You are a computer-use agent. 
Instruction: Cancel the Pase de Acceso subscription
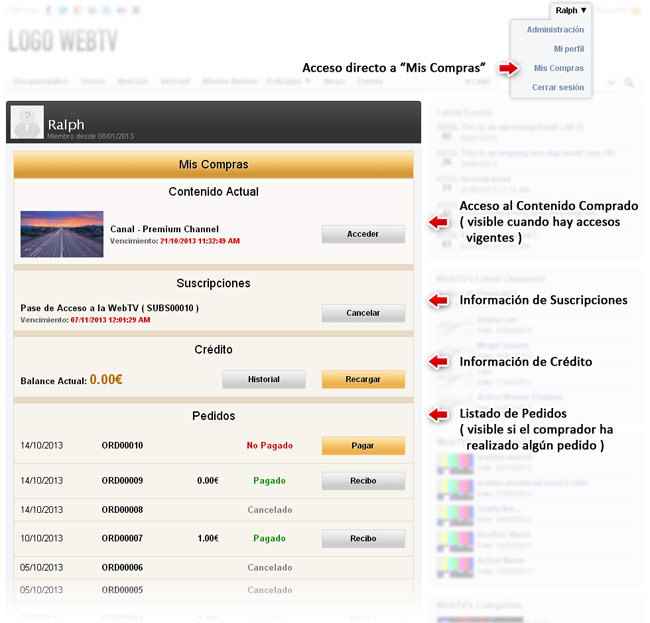click(x=363, y=313)
